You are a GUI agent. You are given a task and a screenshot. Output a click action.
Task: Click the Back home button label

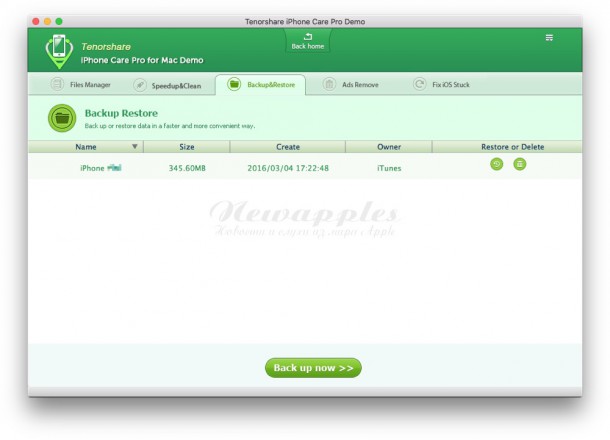[308, 46]
